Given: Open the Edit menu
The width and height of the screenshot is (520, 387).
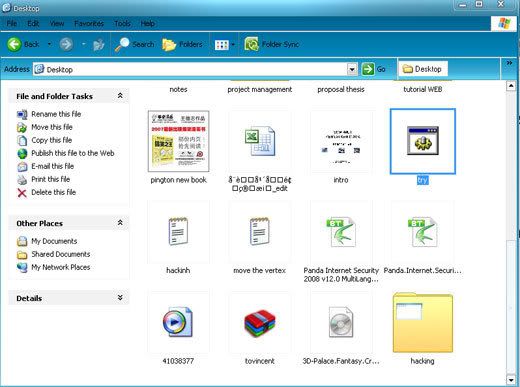Looking at the screenshot, I should click(x=33, y=24).
